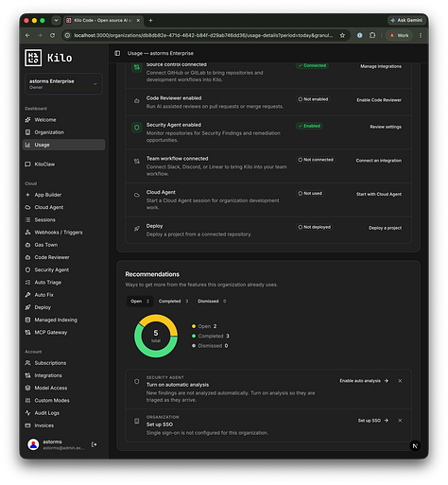Screen dimensions: 448x485
Task: Click the Set up SSO action button
Action: click(x=373, y=421)
